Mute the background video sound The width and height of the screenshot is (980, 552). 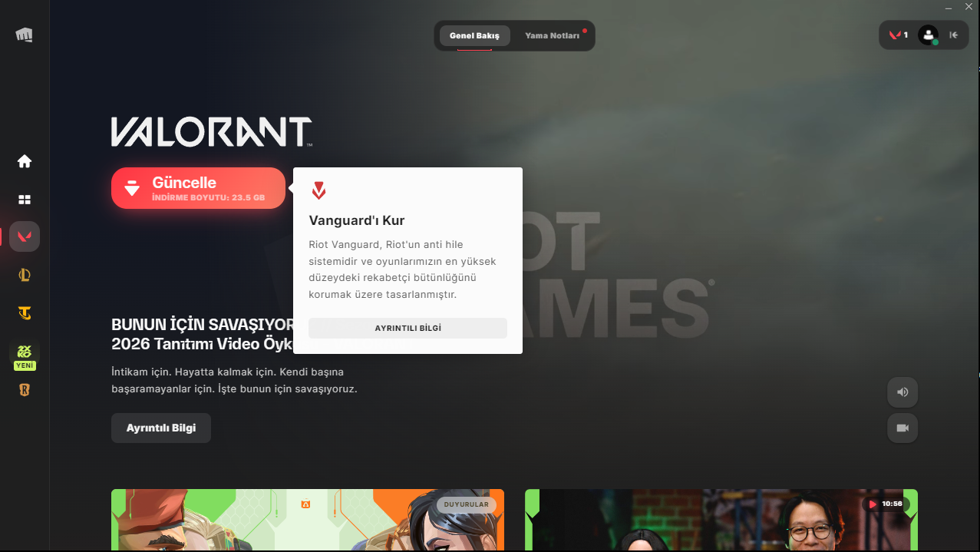coord(902,392)
